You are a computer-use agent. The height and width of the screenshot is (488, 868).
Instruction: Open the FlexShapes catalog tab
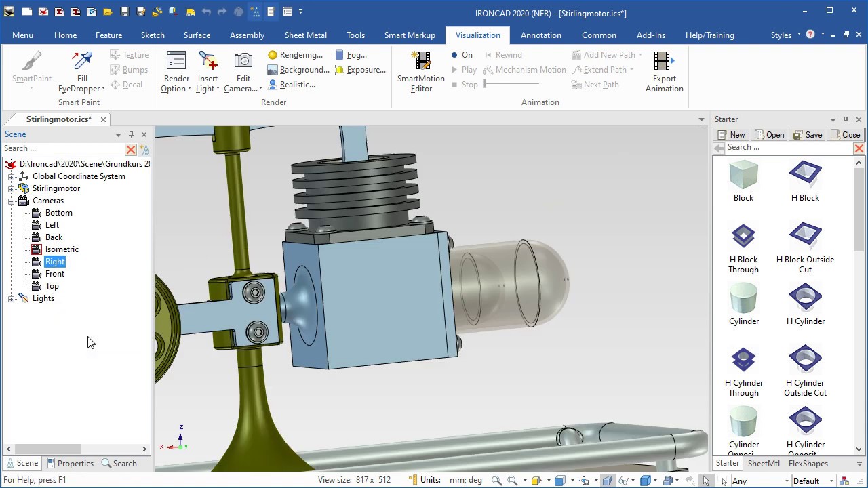808,464
